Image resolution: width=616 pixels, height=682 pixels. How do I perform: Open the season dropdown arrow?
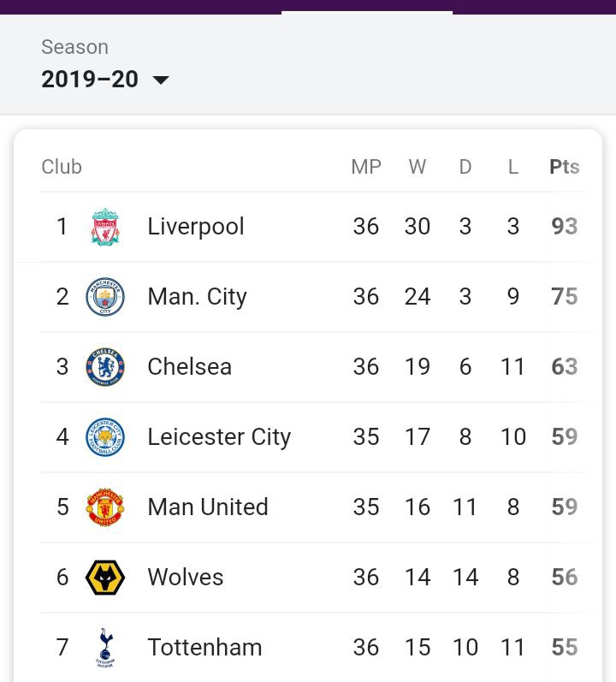tap(160, 80)
